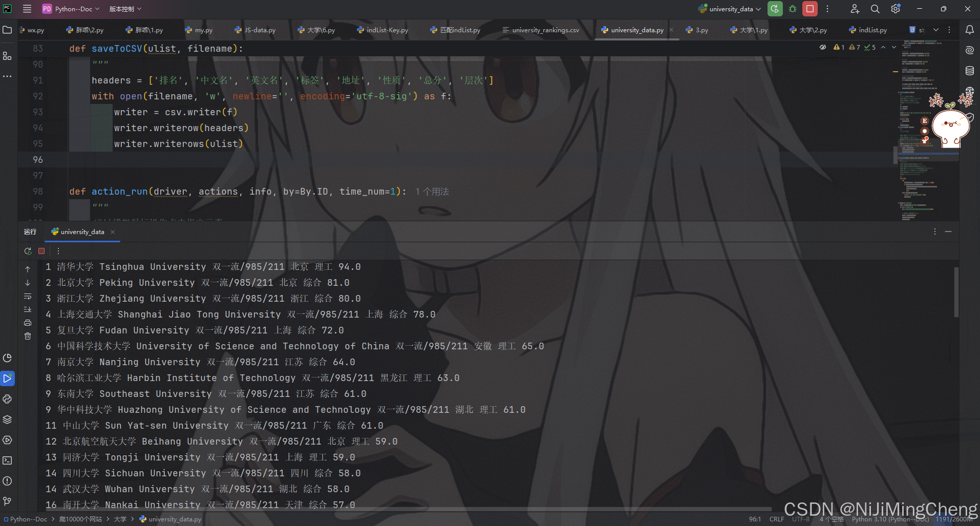Switch to the 3.py tab
The image size is (980, 526).
point(697,30)
